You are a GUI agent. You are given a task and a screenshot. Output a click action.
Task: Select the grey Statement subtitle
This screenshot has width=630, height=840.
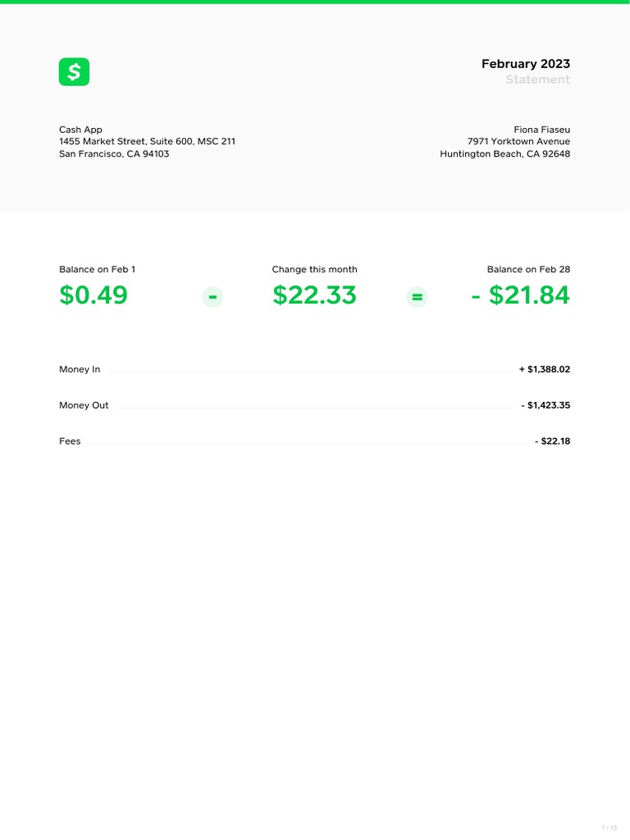coord(536,80)
